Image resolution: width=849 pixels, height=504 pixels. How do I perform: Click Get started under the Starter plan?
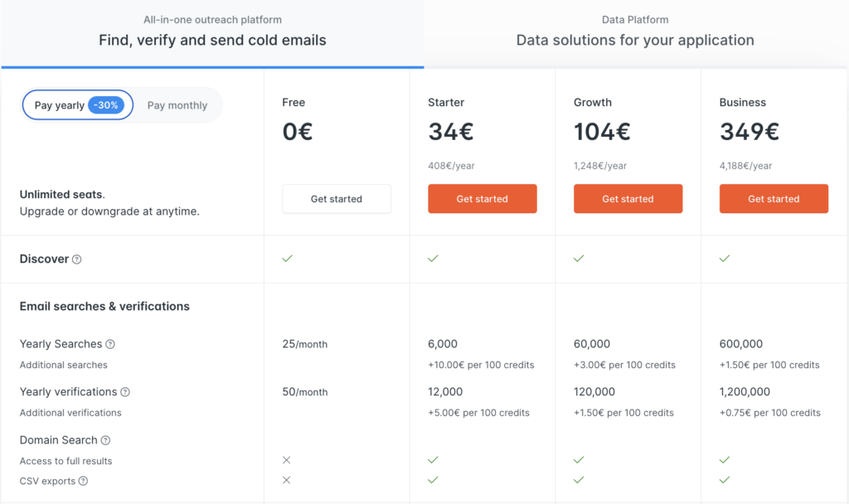click(483, 199)
